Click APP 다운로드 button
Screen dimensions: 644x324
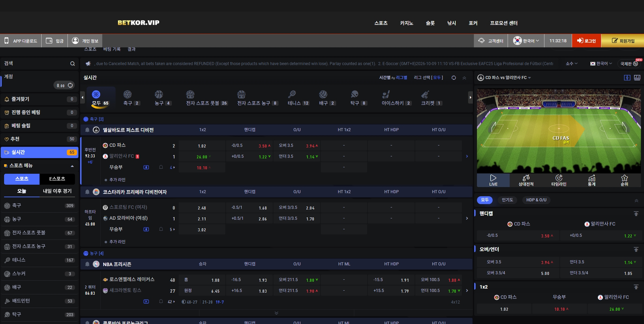21,41
